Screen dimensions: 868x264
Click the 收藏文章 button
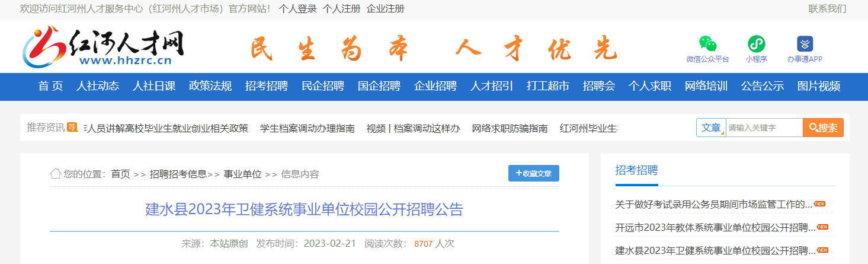(534, 173)
